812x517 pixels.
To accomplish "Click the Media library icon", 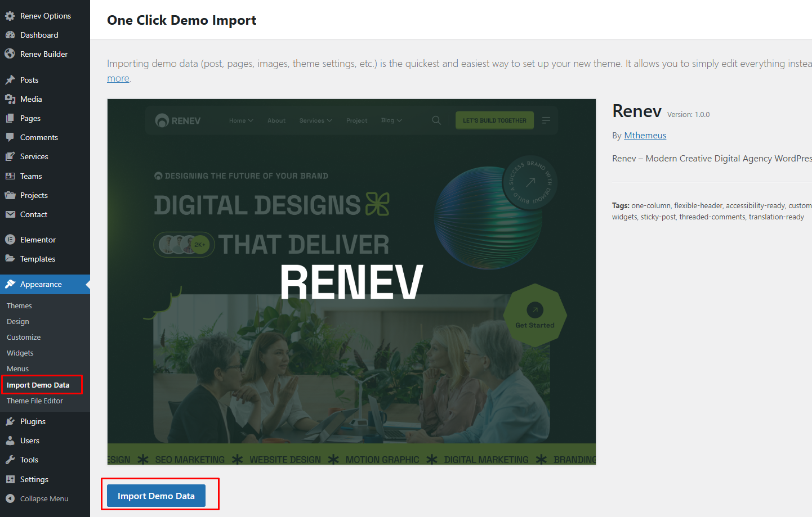I will click(x=10, y=99).
